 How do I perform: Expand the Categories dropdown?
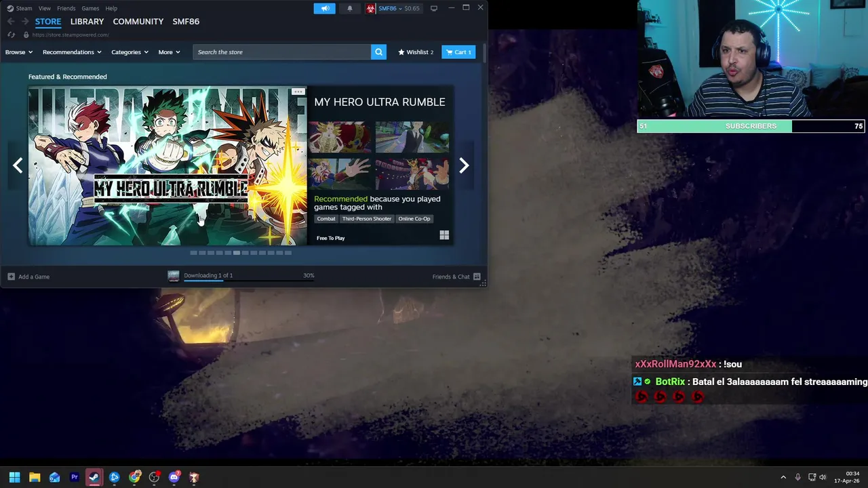point(130,52)
